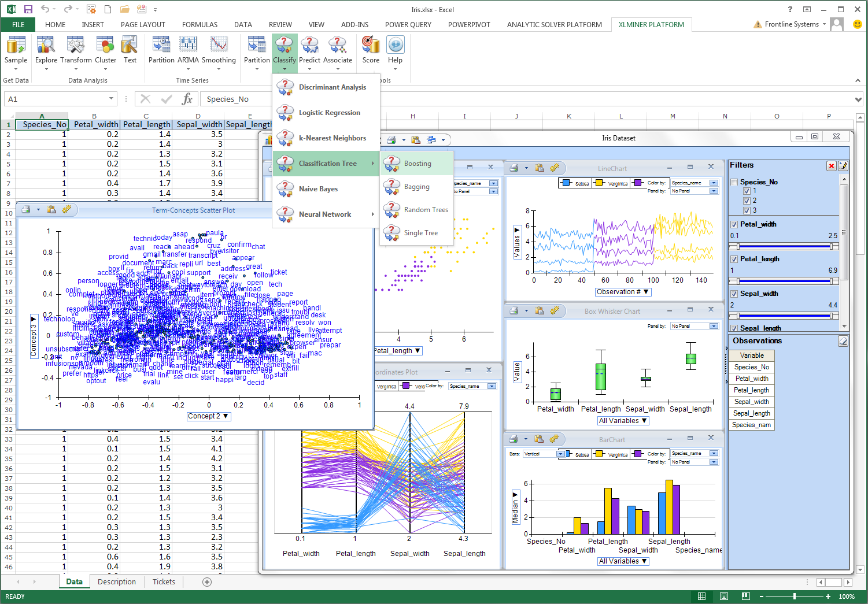
Task: Toggle the Petal_width filter checkbox
Action: click(734, 224)
